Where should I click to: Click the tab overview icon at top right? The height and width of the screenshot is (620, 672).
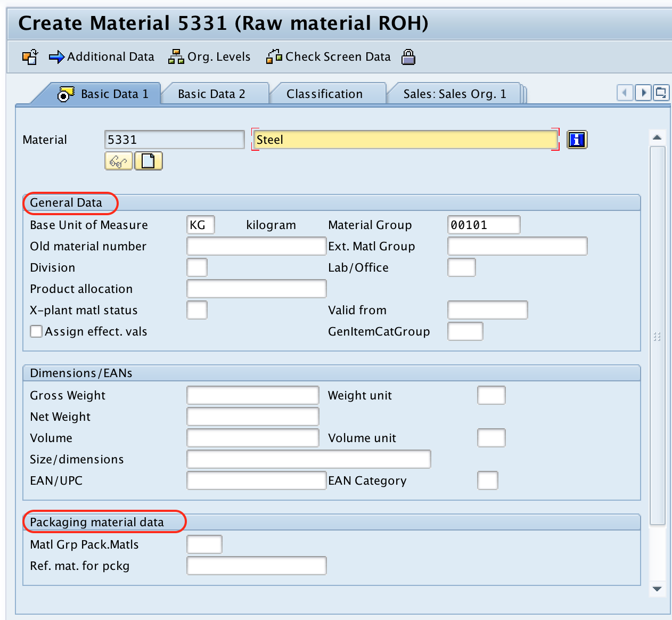click(661, 93)
